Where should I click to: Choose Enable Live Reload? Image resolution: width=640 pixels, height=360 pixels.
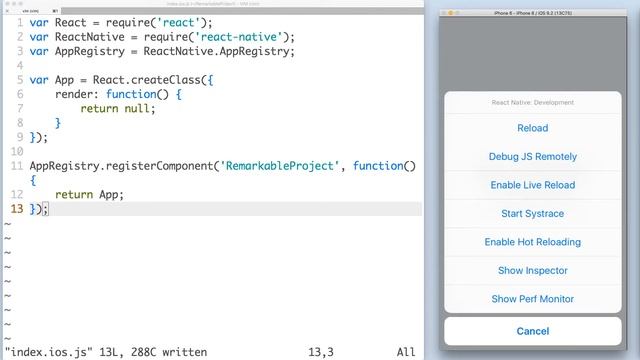pyautogui.click(x=533, y=185)
